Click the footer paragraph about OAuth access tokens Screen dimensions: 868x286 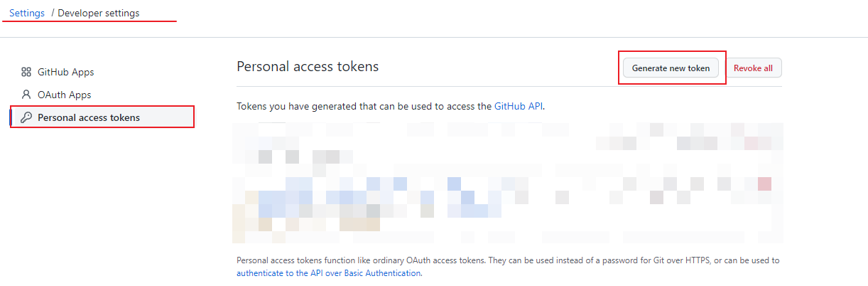click(508, 267)
